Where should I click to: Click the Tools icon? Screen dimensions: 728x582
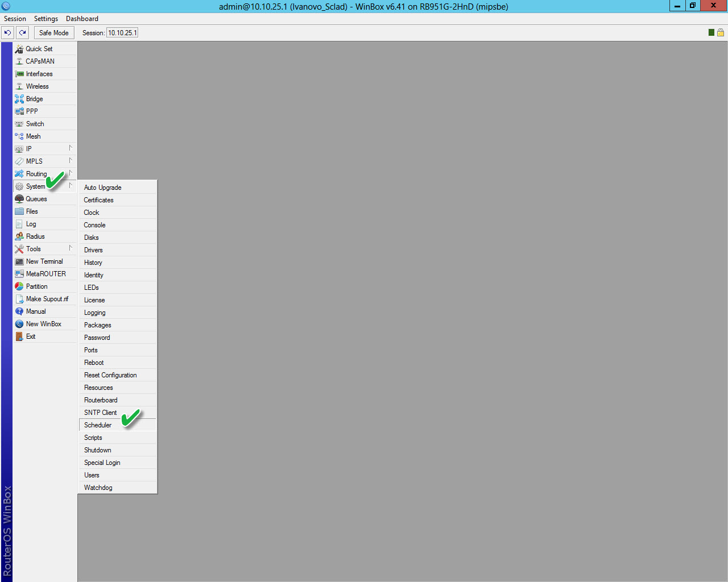point(19,249)
